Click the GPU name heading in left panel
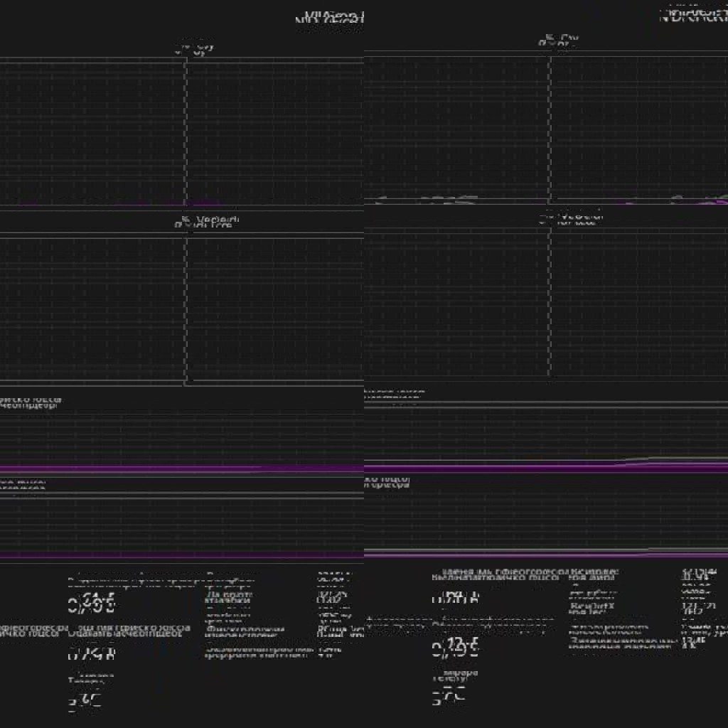Screen dimensions: 728x728 pyautogui.click(x=329, y=18)
